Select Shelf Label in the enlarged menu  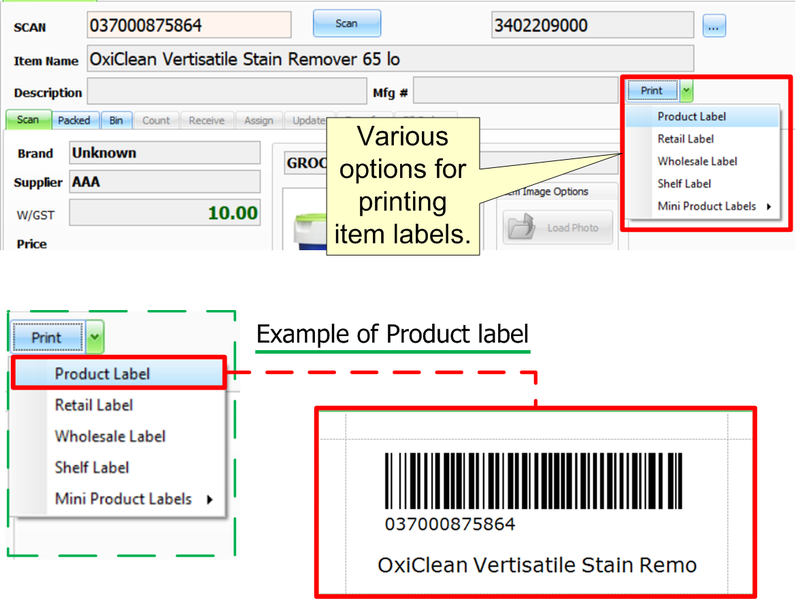click(118, 467)
